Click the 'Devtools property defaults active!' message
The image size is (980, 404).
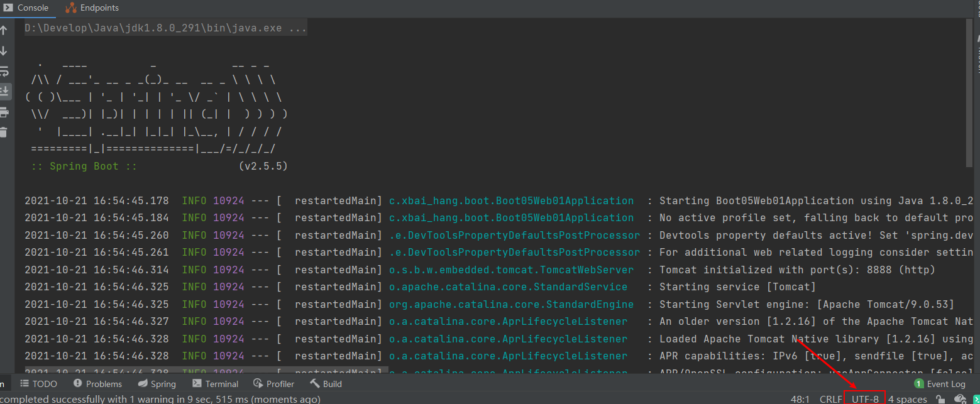pyautogui.click(x=816, y=236)
